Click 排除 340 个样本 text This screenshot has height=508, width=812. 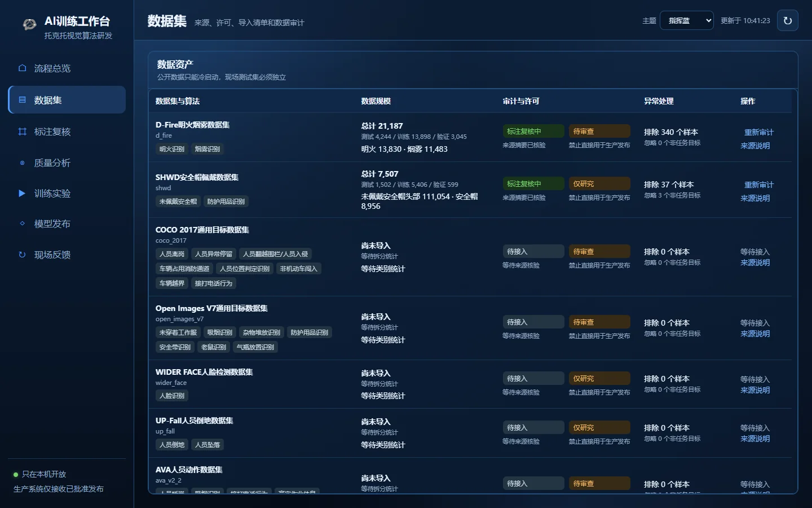[671, 132]
